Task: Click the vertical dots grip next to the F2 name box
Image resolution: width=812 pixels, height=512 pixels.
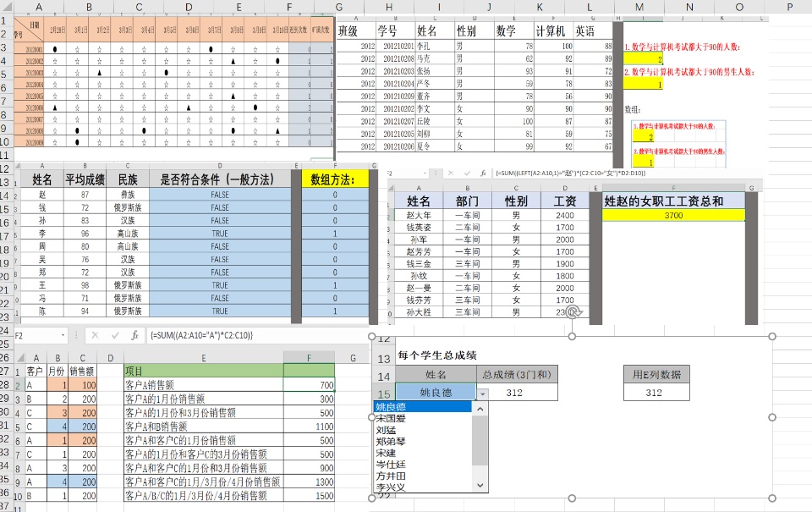Action: pos(75,335)
